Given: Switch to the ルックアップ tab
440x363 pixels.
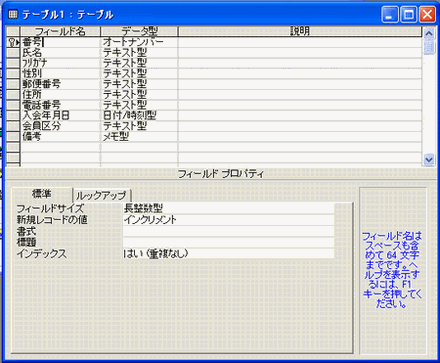Looking at the screenshot, I should [101, 195].
